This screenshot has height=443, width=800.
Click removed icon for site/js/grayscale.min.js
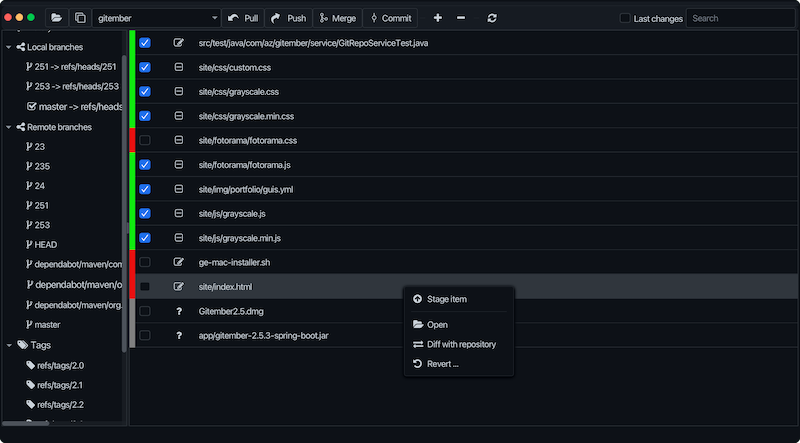[179, 238]
